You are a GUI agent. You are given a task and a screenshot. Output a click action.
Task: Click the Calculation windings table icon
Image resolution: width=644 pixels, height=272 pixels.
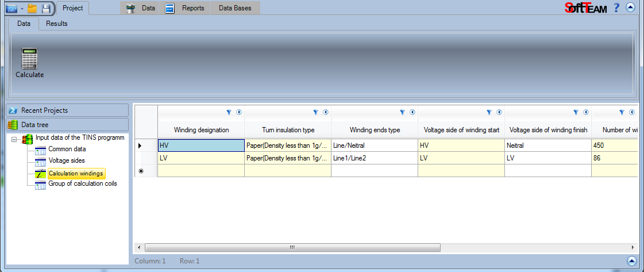pos(40,174)
